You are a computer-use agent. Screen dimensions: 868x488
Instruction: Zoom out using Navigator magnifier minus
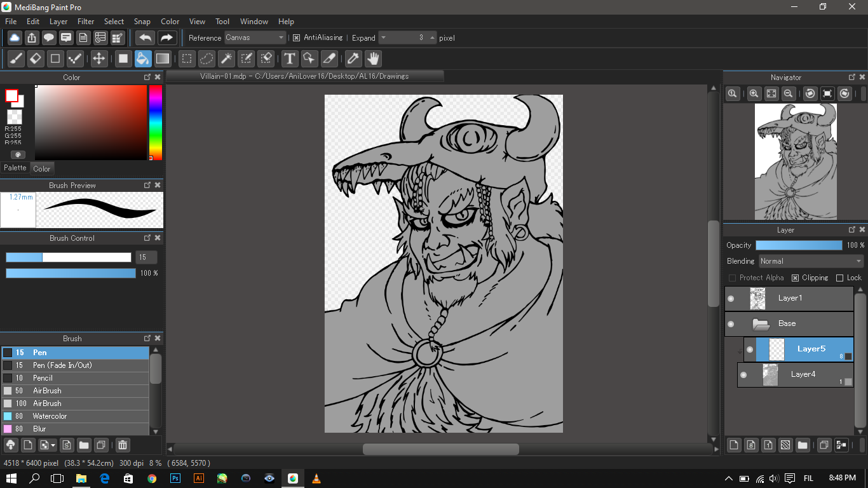[x=788, y=93]
